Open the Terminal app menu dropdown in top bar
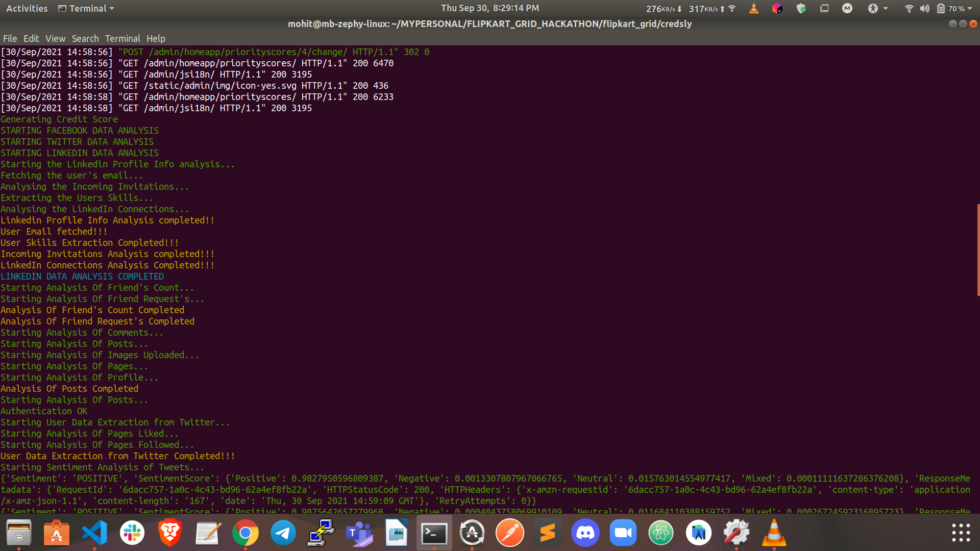Screen dimensions: 980x551 click(86, 8)
